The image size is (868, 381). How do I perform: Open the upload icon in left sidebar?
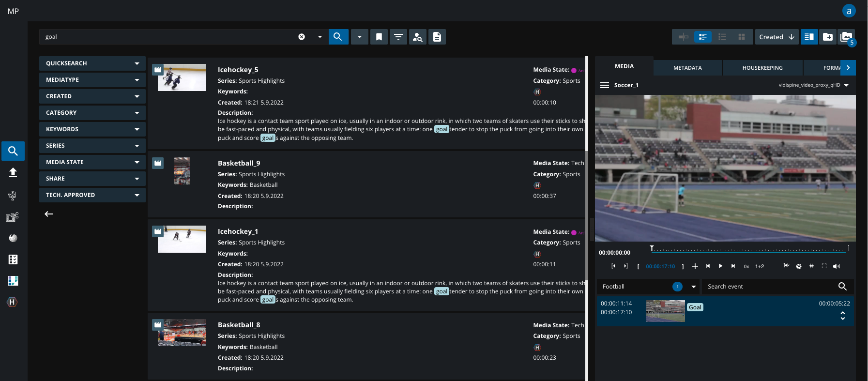coord(13,173)
